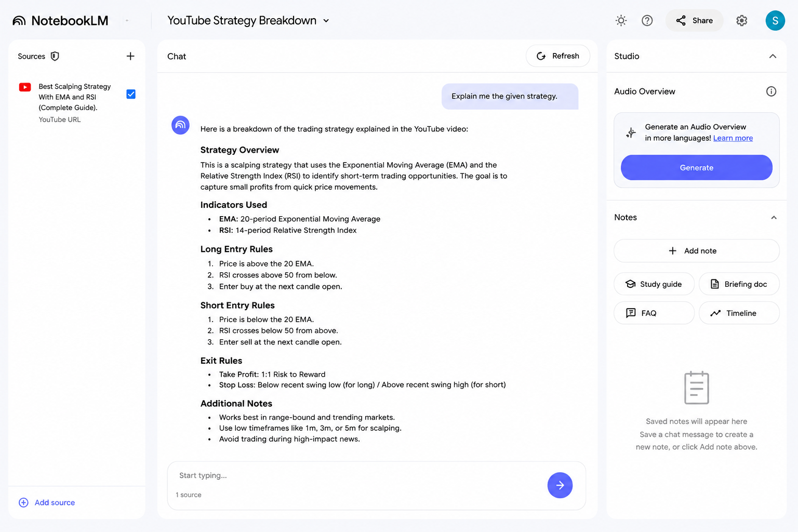Collapse the Studio panel

[x=773, y=56]
